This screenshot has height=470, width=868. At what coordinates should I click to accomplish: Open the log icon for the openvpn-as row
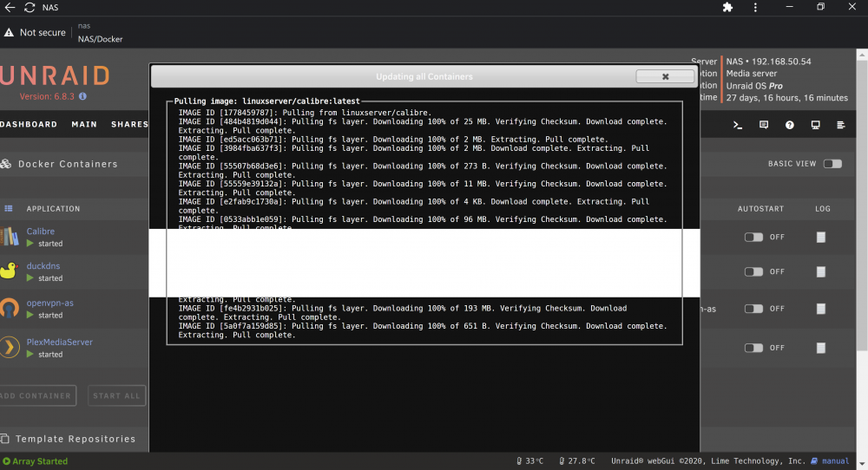click(821, 309)
